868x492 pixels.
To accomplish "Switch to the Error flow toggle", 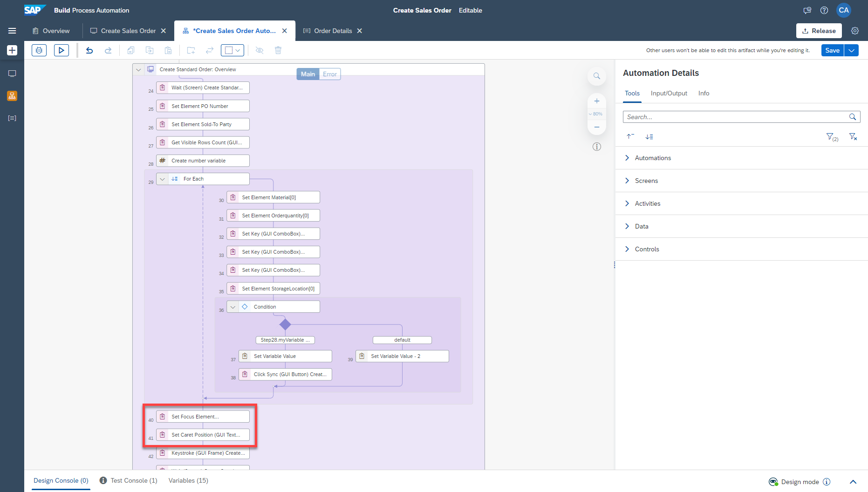I will (330, 74).
